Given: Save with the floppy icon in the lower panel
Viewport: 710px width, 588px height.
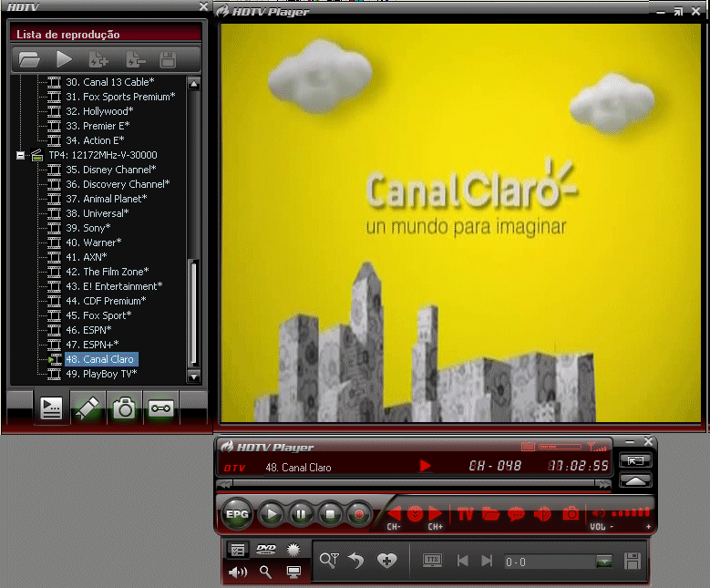Looking at the screenshot, I should pyautogui.click(x=633, y=561).
